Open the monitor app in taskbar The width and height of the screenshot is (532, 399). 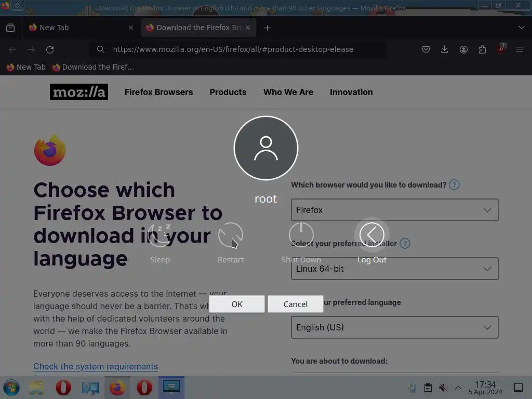click(x=171, y=388)
